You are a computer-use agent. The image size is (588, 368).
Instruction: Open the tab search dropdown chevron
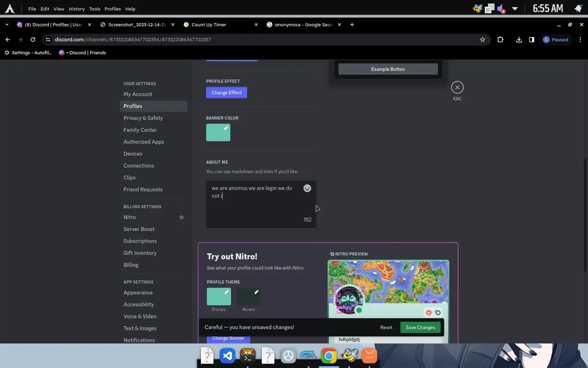pos(7,25)
